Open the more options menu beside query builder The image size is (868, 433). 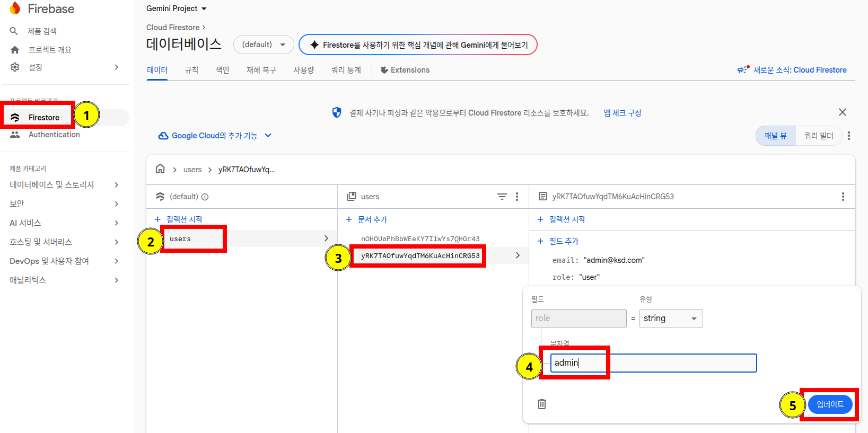click(849, 136)
